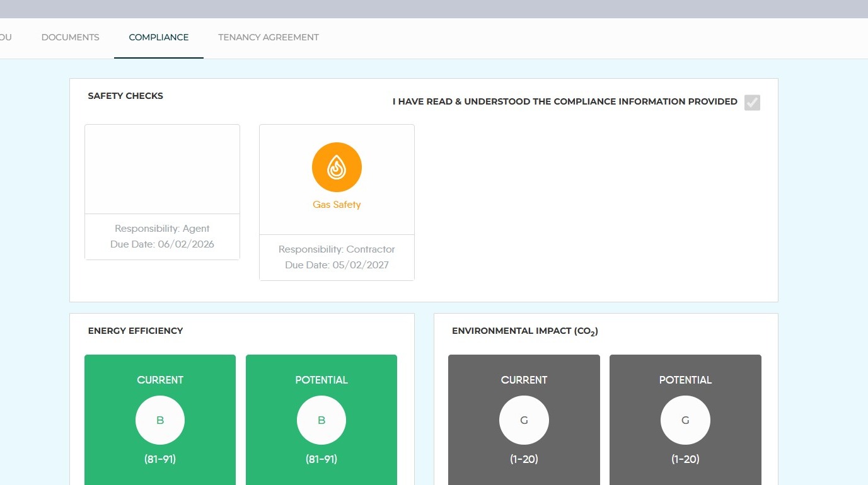Screen dimensions: 868x485
Task: Click the 'Due Date: 06/02/2026' text
Action: point(163,244)
